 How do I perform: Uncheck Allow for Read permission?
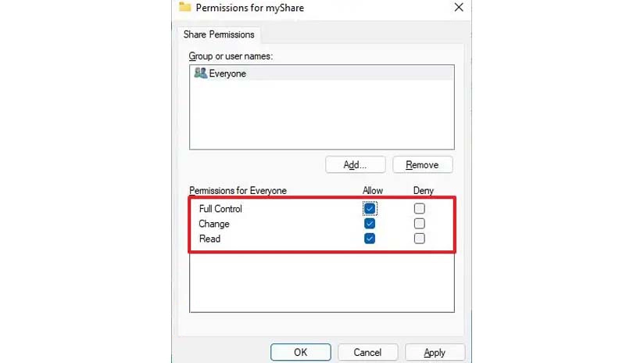(370, 239)
